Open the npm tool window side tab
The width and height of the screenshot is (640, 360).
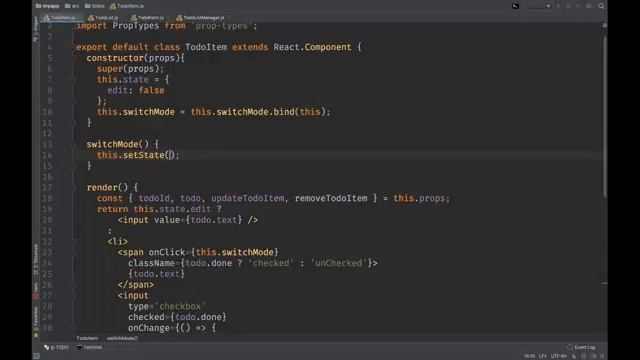pyautogui.click(x=36, y=291)
